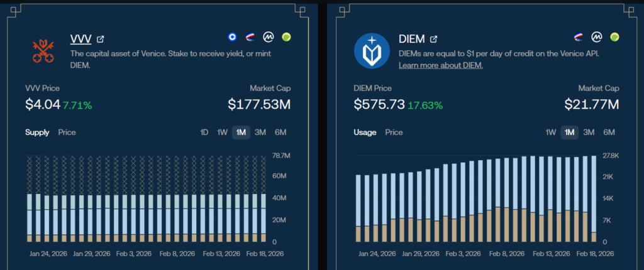Click the VVV crossed keys logo
This screenshot has width=644, height=270.
point(43,50)
